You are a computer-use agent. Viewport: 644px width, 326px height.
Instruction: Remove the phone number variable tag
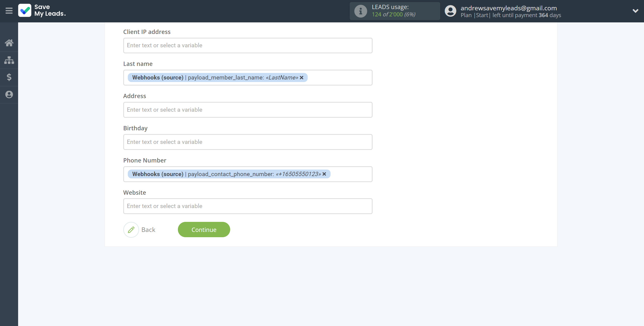[324, 174]
